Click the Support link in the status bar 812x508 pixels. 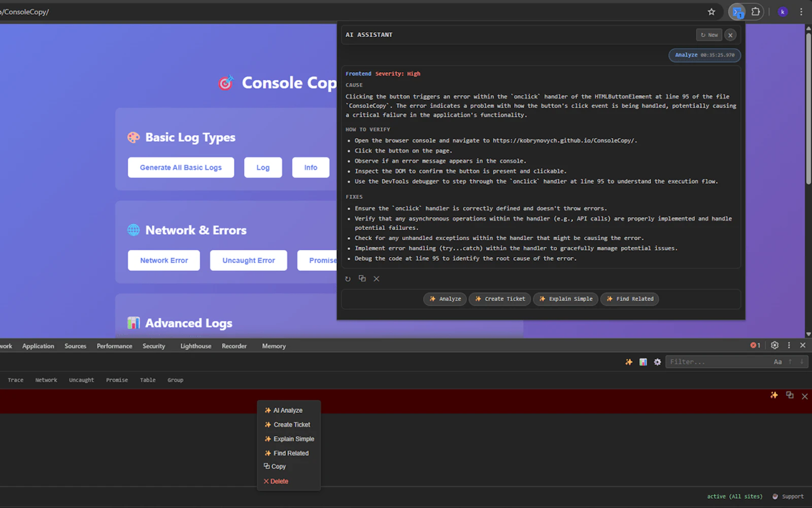pyautogui.click(x=788, y=496)
